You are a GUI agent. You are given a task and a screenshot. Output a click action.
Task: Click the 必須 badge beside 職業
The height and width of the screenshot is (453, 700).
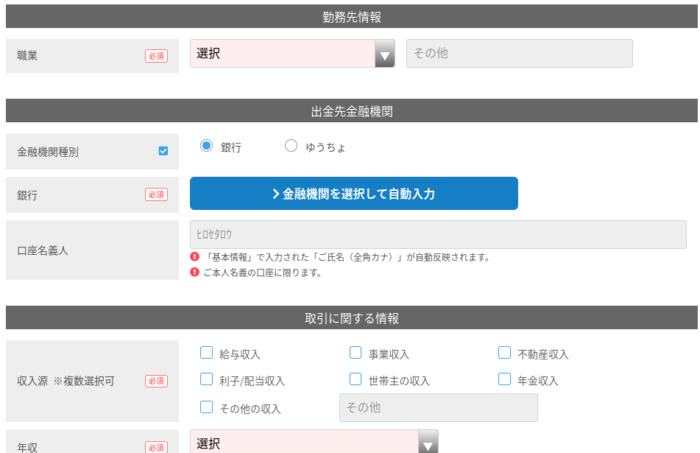click(x=156, y=56)
